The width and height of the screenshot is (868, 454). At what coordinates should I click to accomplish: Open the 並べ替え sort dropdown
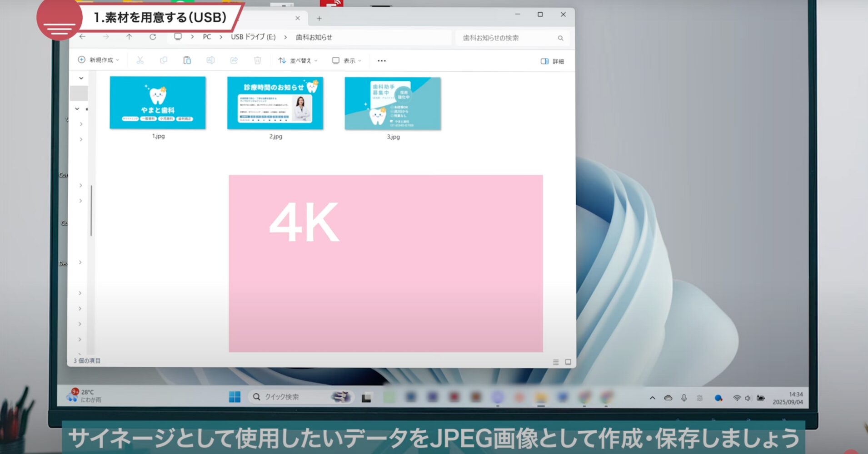pos(298,60)
